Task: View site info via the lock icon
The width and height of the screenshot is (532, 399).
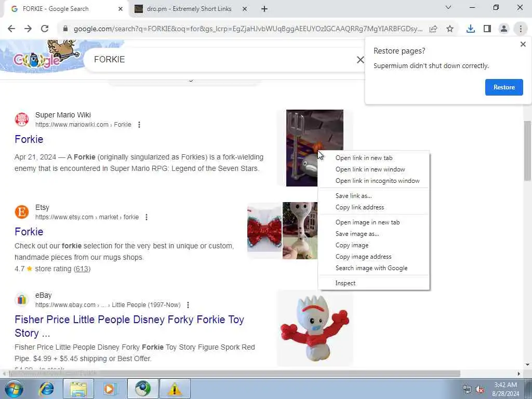Action: (65, 29)
